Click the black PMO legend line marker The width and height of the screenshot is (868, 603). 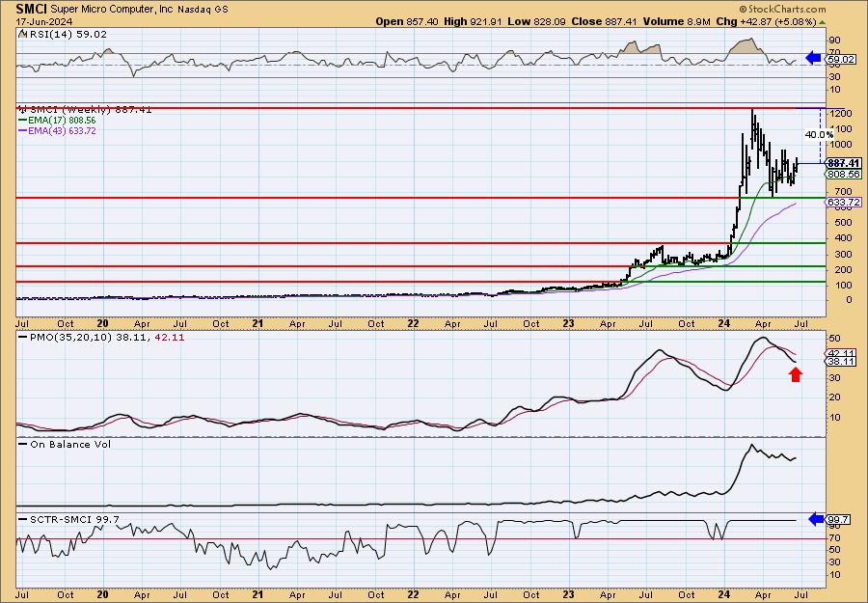23,337
